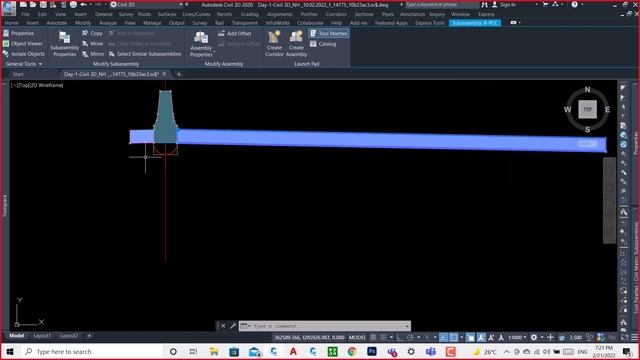Open the Civil 3D application menu button

[x=9, y=8]
